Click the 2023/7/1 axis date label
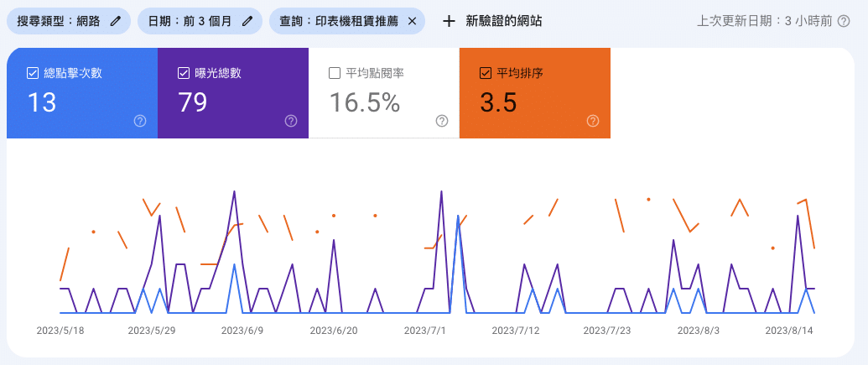This screenshot has height=365, width=868. point(424,331)
